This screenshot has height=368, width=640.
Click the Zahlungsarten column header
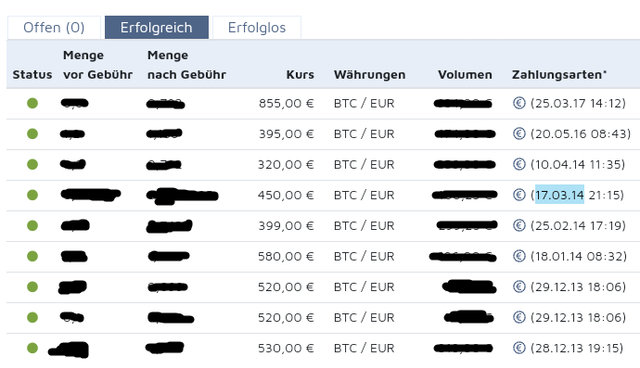pyautogui.click(x=559, y=75)
